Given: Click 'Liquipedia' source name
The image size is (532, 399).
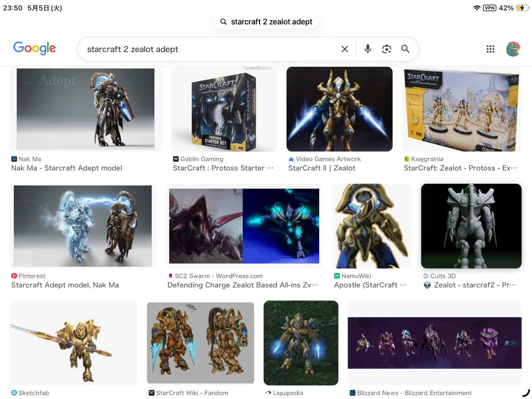Looking at the screenshot, I should coord(288,393).
